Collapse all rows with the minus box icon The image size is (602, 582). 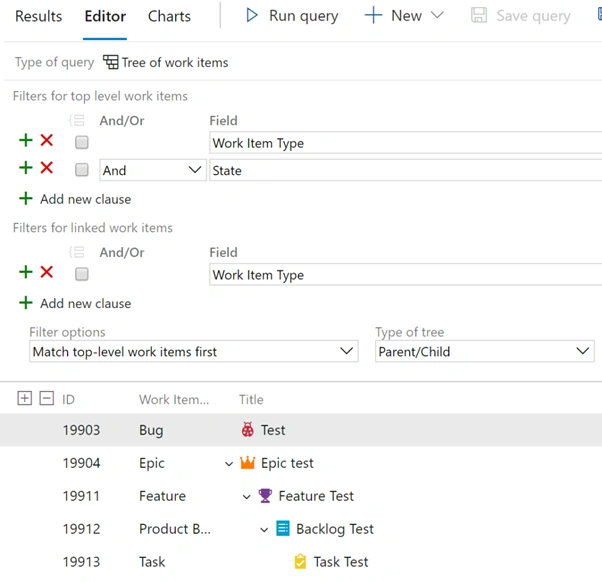pyautogui.click(x=46, y=398)
